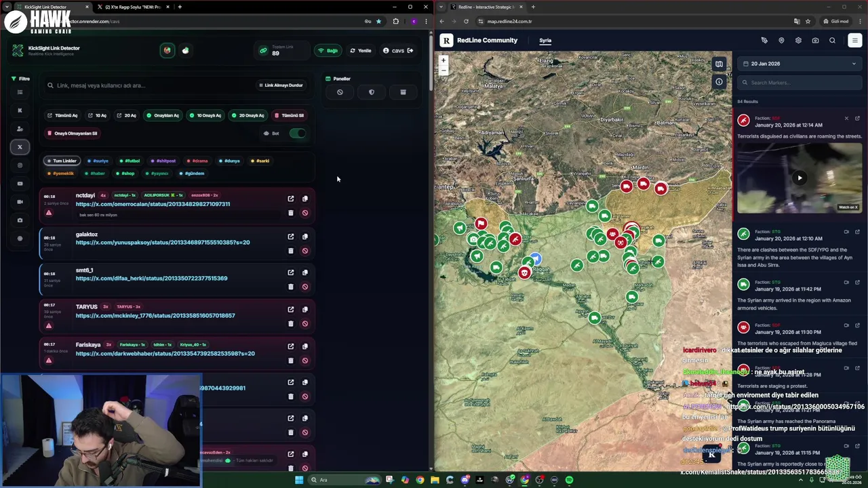
Task: Focus the Search Markers field in RedLine
Action: point(800,83)
